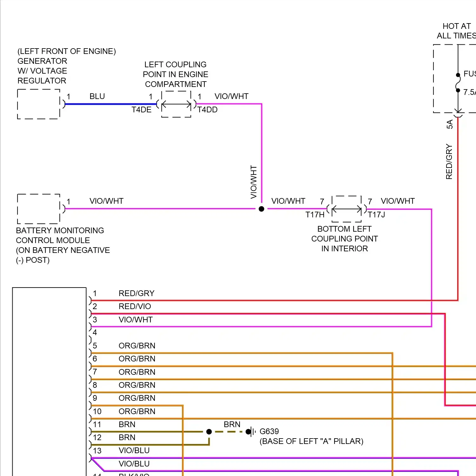Select pin 13 'VIO/BLU' label
476x476 pixels.
coord(134,450)
